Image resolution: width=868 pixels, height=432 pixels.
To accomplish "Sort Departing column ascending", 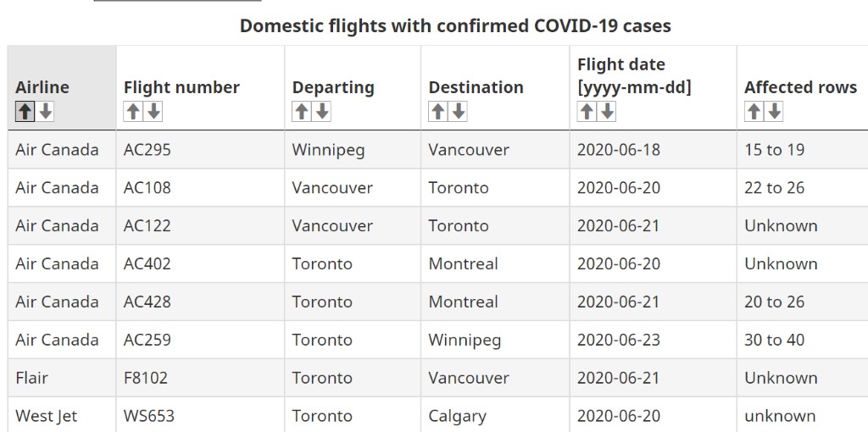I will click(301, 112).
